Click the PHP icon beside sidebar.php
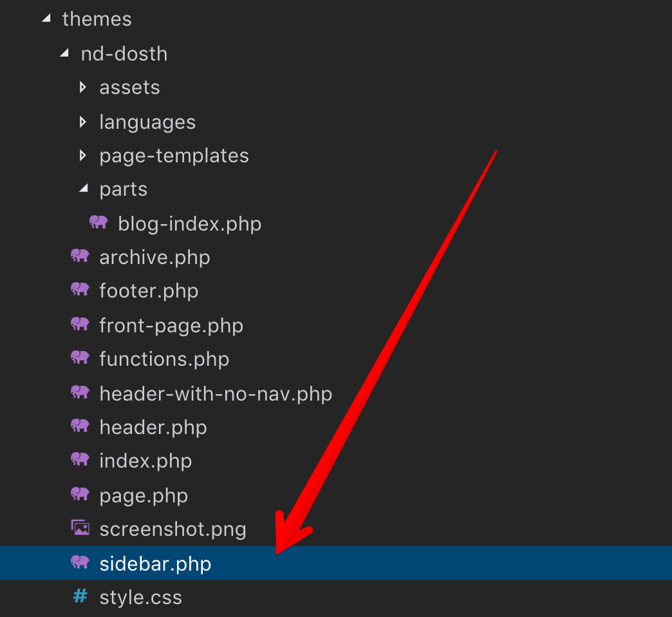Viewport: 672px width, 617px height. (80, 563)
